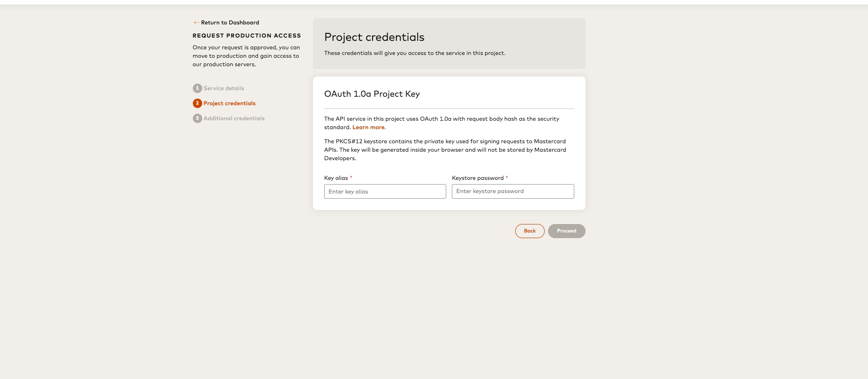Jump to the Additional credentials step
The height and width of the screenshot is (379, 868).
pos(234,118)
